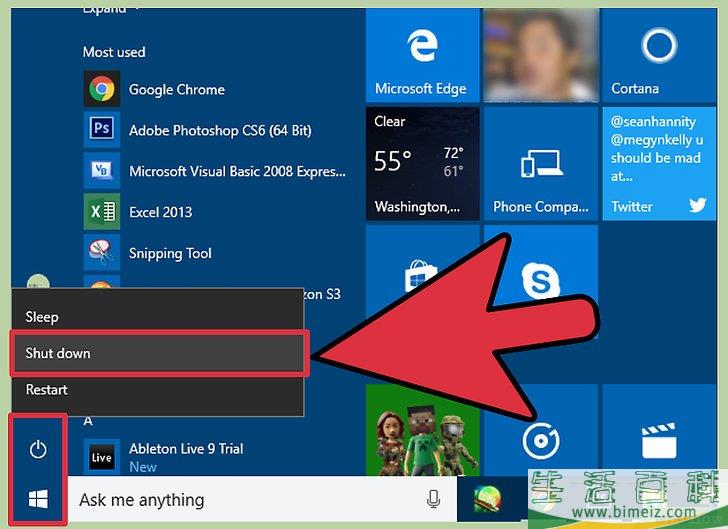Launch Adobe Photoshop CS6 (64 Bit)
Screen dimensions: 728x529
point(219,130)
